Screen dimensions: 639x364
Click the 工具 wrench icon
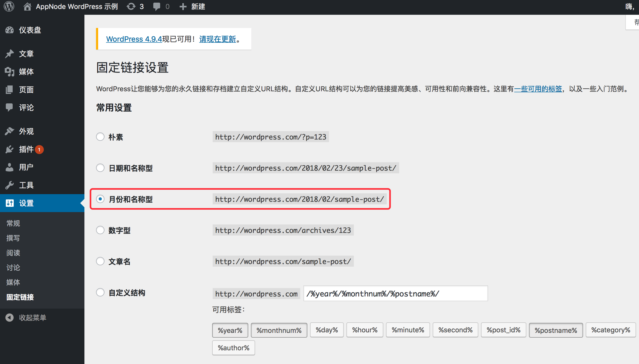tap(9, 185)
